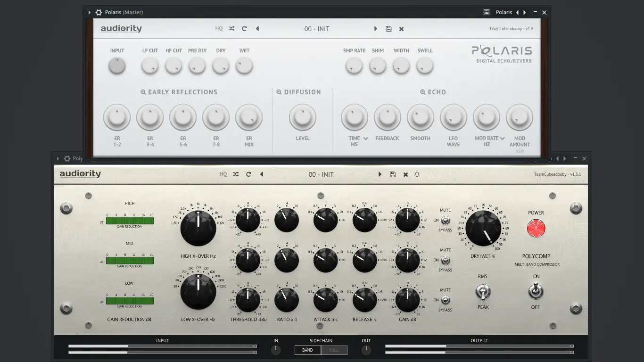Click the Polaris reload preset icon
Image resolution: width=644 pixels, height=362 pixels.
click(244, 29)
